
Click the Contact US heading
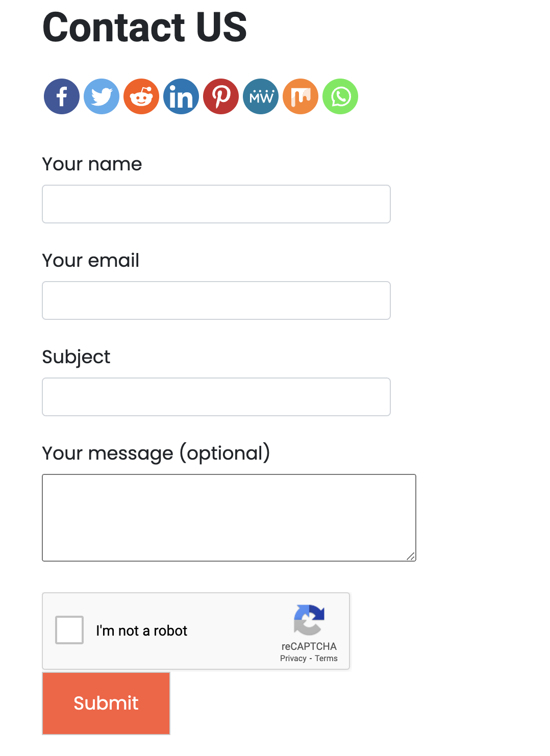(145, 27)
